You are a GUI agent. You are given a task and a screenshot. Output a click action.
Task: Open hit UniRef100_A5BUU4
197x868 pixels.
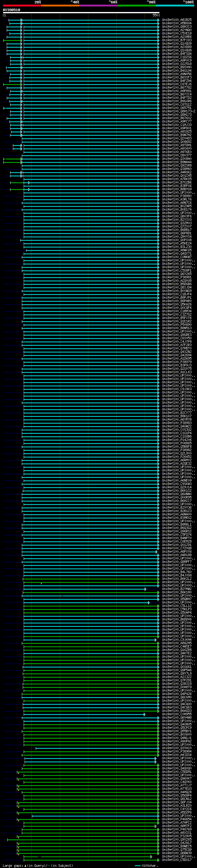point(177,23)
